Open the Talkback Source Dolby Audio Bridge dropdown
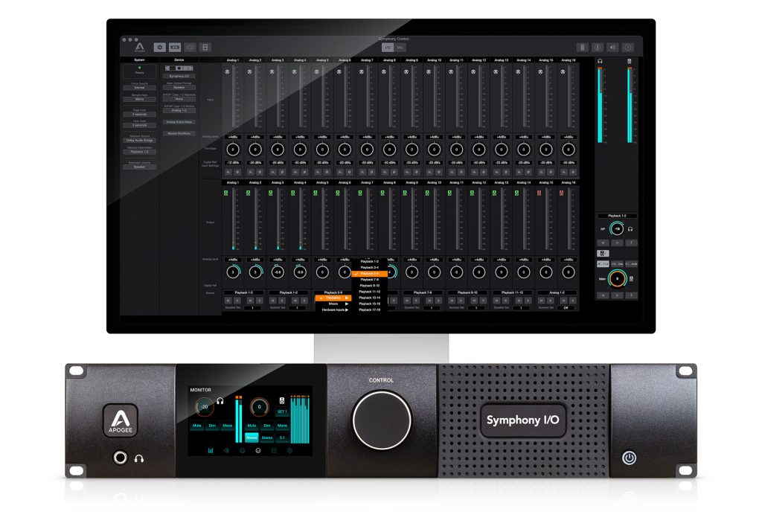The height and width of the screenshot is (532, 762). (x=140, y=139)
